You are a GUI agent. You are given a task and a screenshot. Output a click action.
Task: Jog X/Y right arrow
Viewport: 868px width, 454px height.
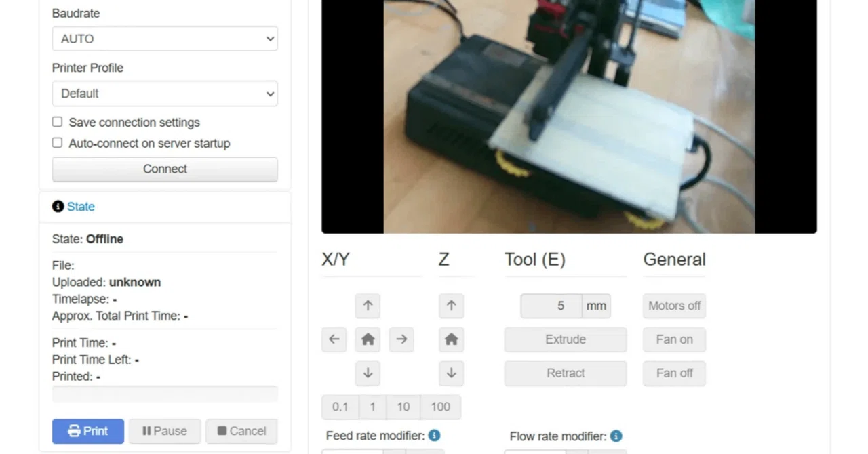point(401,339)
